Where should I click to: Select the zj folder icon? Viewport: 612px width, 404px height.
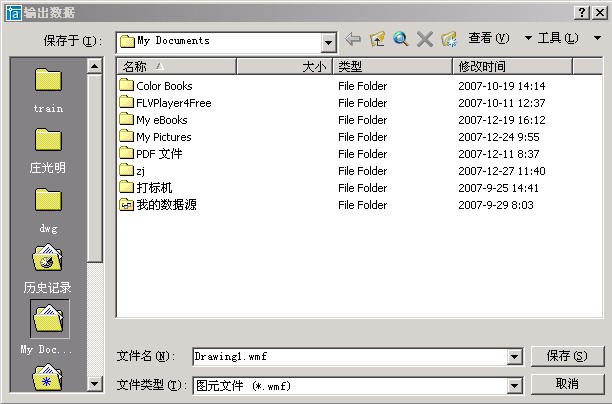pos(126,170)
